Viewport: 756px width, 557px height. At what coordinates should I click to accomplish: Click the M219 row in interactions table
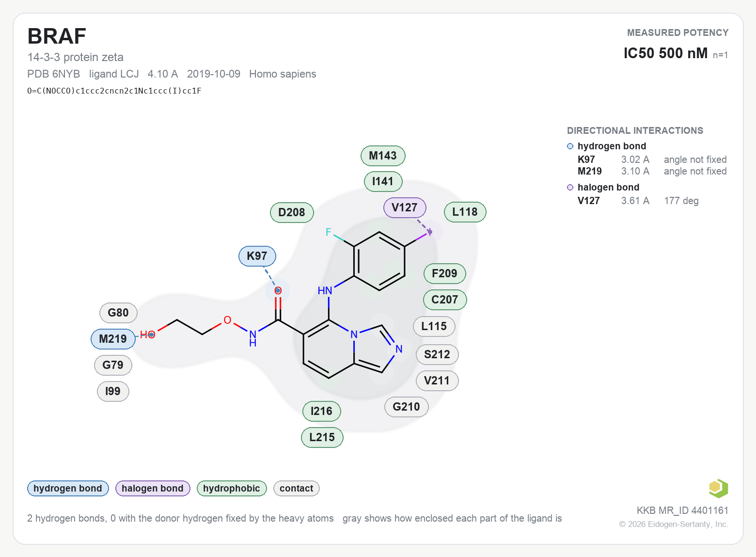click(x=652, y=171)
